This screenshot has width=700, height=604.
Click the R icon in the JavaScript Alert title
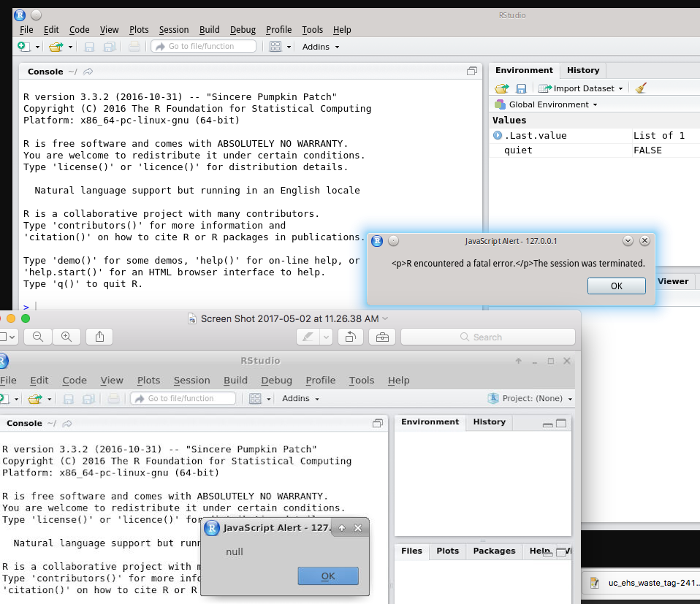[377, 241]
